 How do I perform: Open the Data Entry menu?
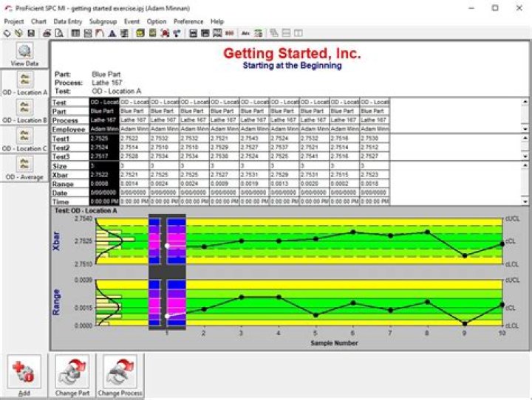tap(68, 21)
